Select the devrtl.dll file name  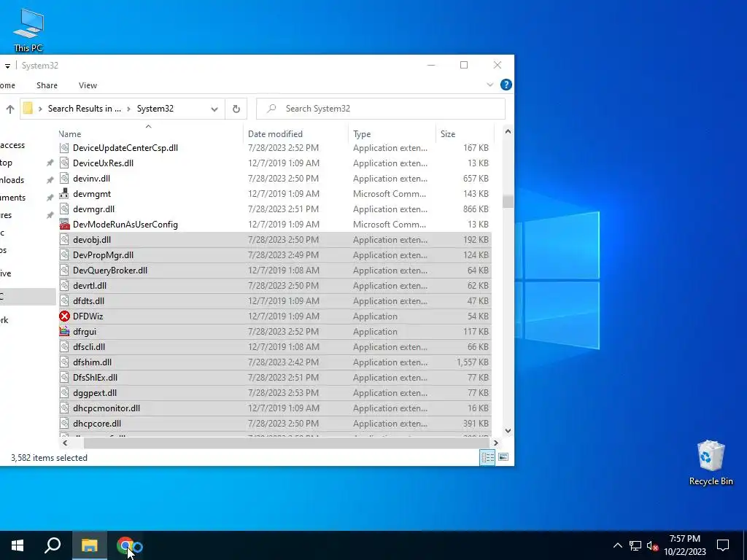point(90,286)
